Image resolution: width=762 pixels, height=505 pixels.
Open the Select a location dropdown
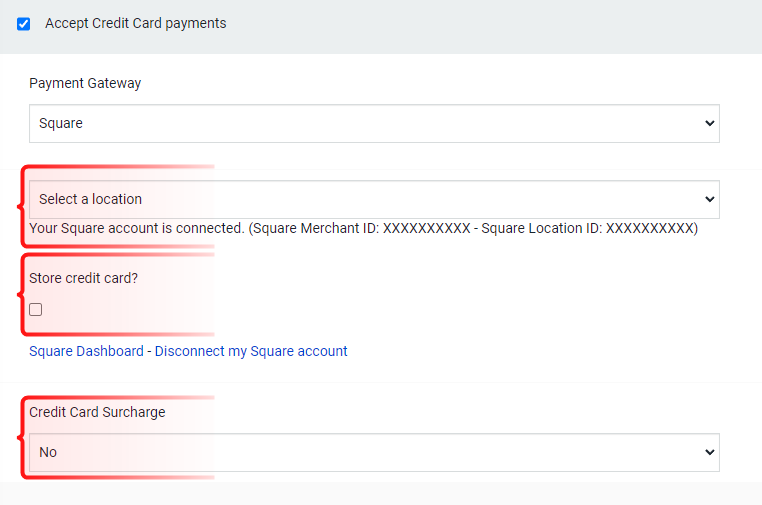(374, 199)
